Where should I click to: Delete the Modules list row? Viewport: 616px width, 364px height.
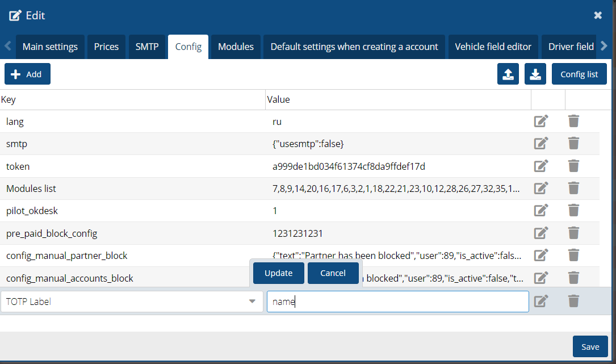573,189
